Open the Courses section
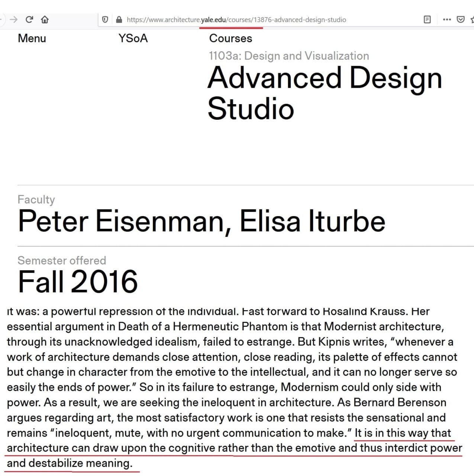The width and height of the screenshot is (474, 476). [x=230, y=38]
